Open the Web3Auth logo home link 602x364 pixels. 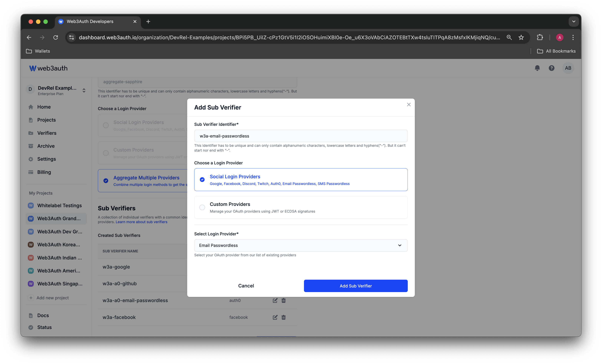pos(48,68)
